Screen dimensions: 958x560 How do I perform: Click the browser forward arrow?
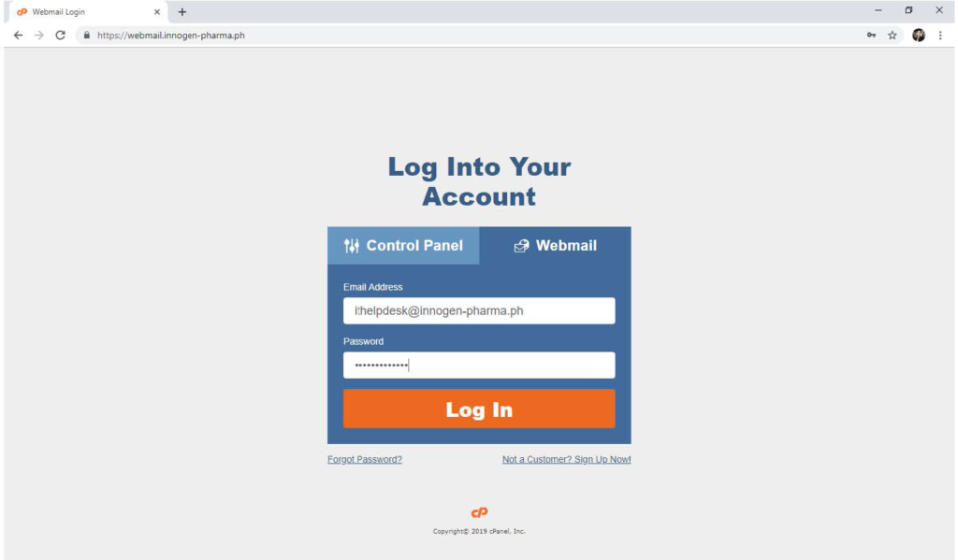tap(39, 36)
